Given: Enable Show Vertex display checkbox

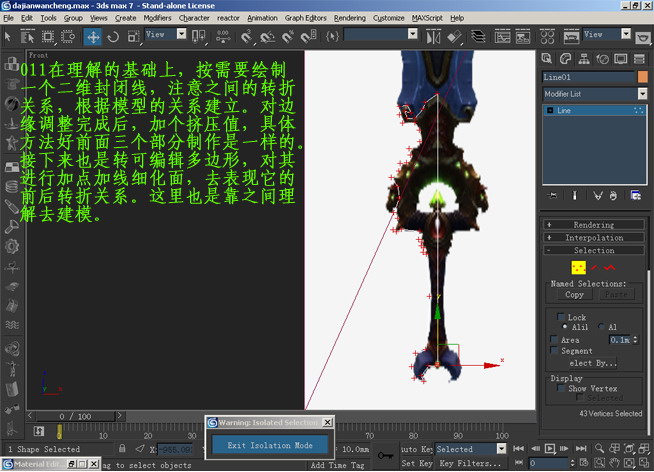Looking at the screenshot, I should pos(562,388).
